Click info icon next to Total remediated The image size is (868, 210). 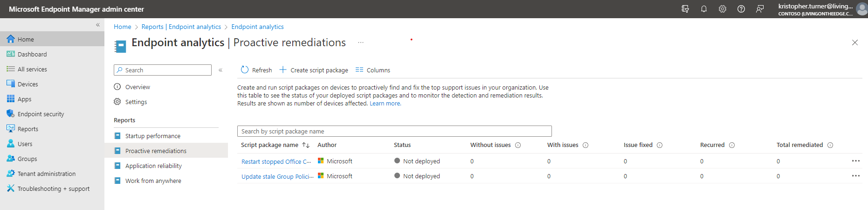[830, 145]
